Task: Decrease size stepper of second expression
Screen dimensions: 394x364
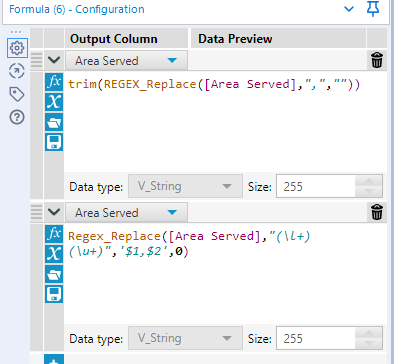Action: 369,343
